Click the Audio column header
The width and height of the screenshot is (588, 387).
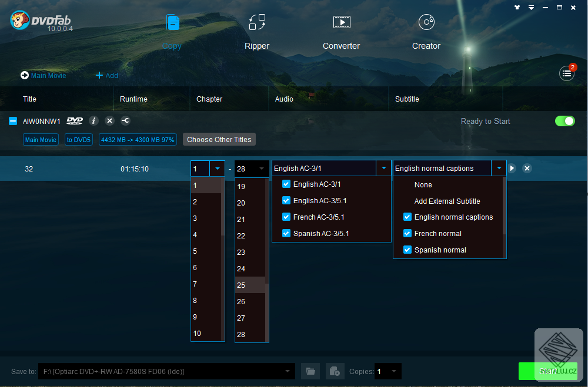tap(284, 99)
